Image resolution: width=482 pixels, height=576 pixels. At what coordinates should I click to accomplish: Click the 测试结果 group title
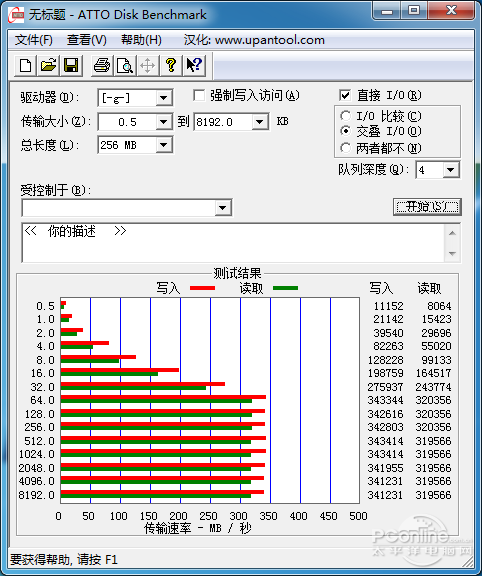pyautogui.click(x=237, y=273)
